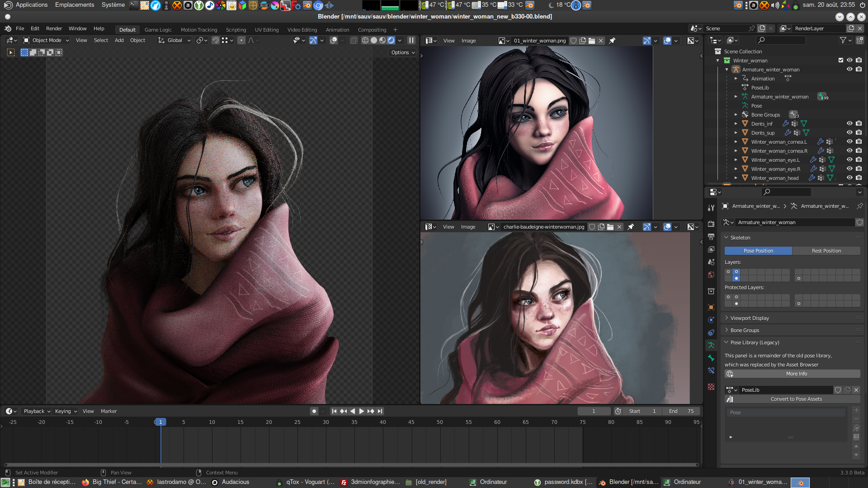
Task: Switch viewport to Wireframe shading
Action: [x=365, y=40]
